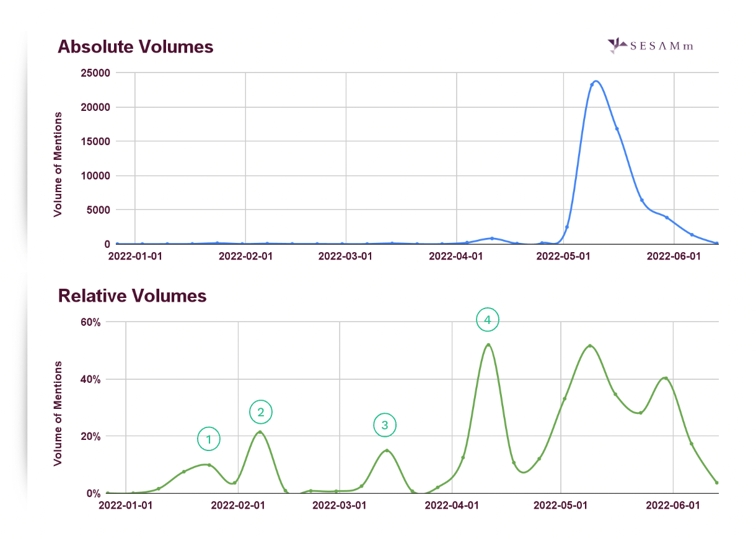Click the tallest blue peak in May
The height and width of the screenshot is (539, 756).
tap(596, 82)
